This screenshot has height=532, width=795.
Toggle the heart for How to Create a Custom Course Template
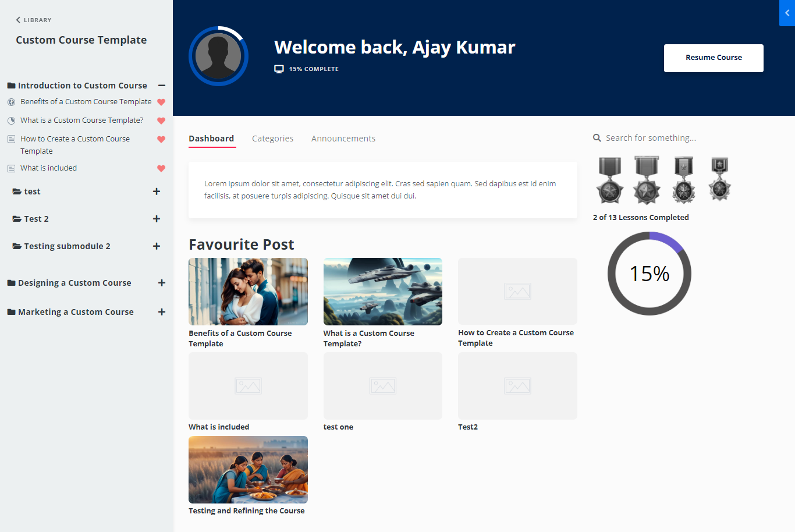click(x=161, y=139)
